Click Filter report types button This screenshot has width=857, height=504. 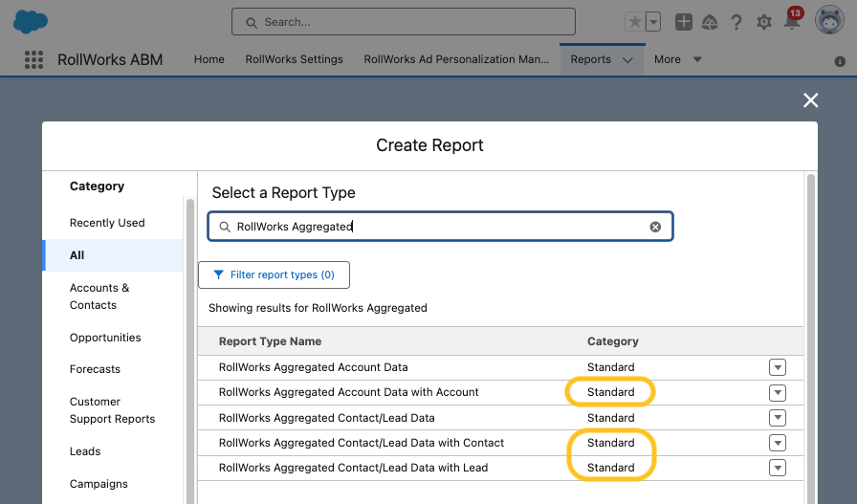pyautogui.click(x=274, y=274)
